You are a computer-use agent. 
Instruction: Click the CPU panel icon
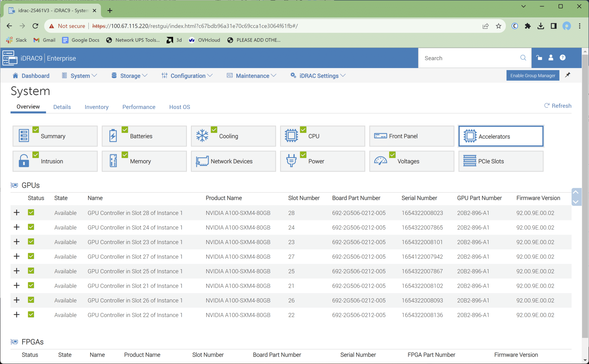point(292,135)
